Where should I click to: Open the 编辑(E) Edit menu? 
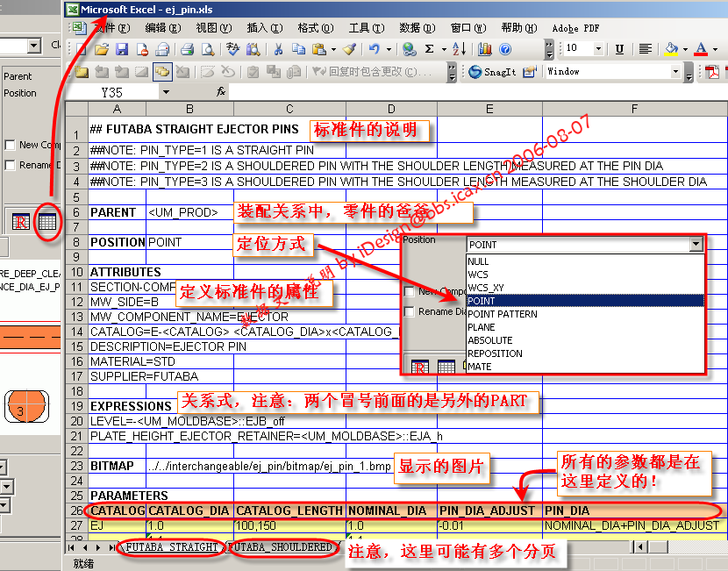point(162,28)
